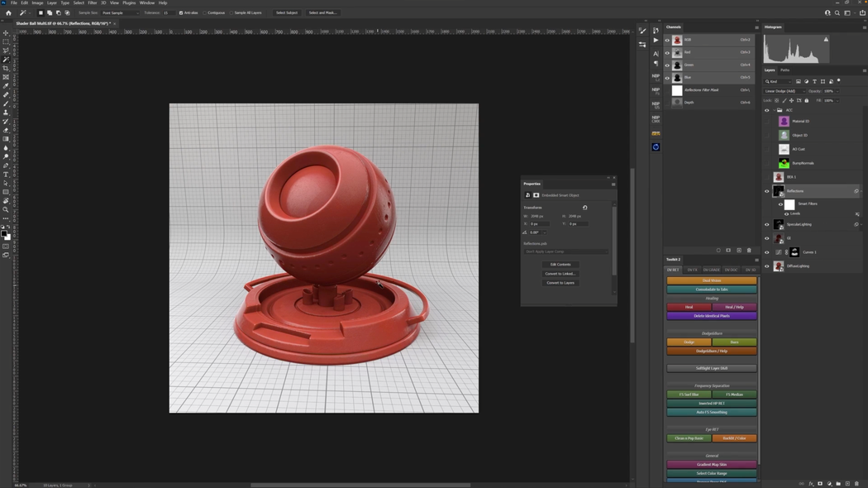Click the foreground color swatch

[x=4, y=234]
